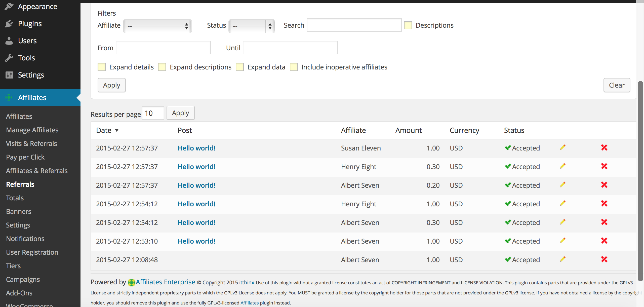Open Visits & Referrals page
Image resolution: width=644 pixels, height=307 pixels.
(x=31, y=143)
